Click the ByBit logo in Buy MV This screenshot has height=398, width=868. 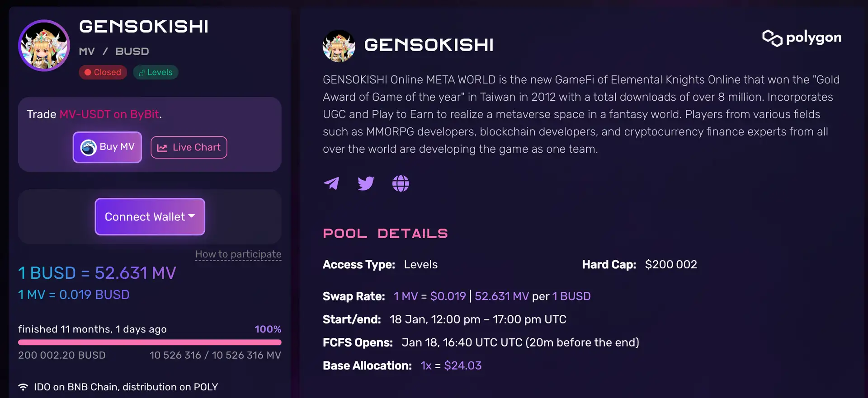click(x=88, y=147)
